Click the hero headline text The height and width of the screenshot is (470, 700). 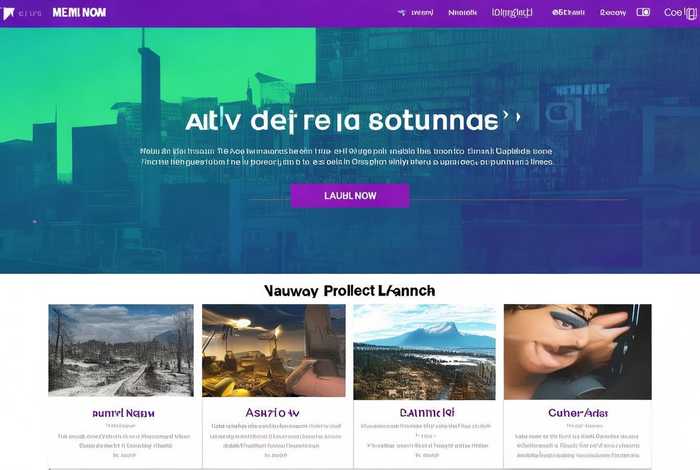coord(352,121)
